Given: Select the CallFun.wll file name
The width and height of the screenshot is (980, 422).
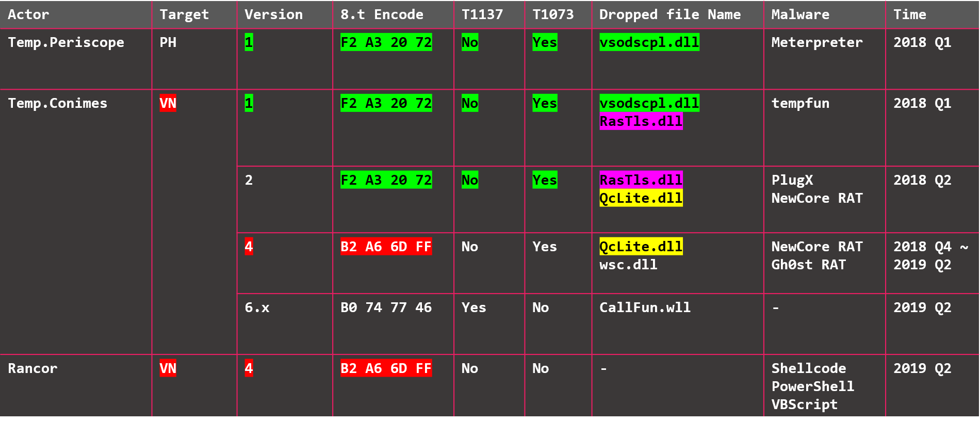Looking at the screenshot, I should coord(645,307).
